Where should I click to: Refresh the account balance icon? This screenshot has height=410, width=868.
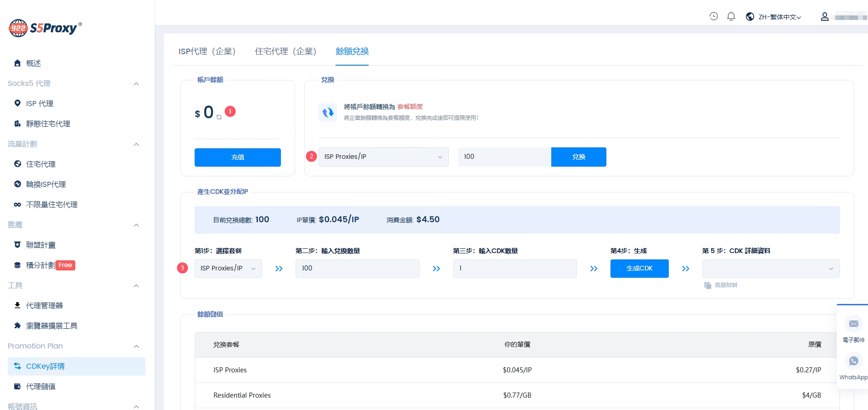[219, 117]
